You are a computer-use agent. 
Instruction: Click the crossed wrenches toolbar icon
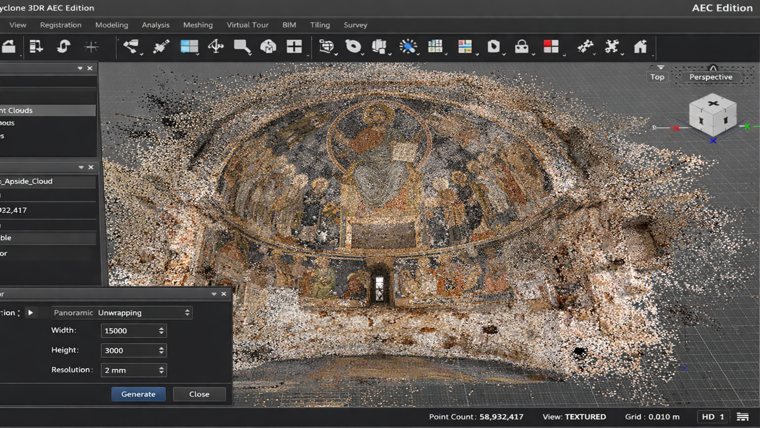tap(612, 47)
